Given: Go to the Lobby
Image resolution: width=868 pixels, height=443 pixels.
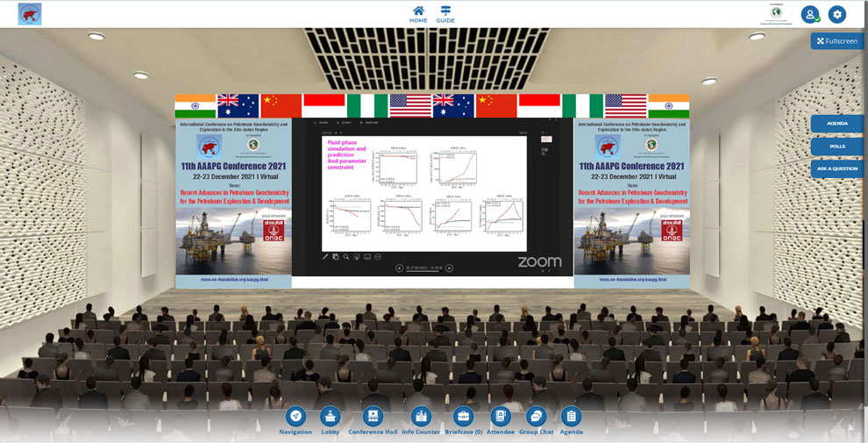Looking at the screenshot, I should [x=330, y=417].
